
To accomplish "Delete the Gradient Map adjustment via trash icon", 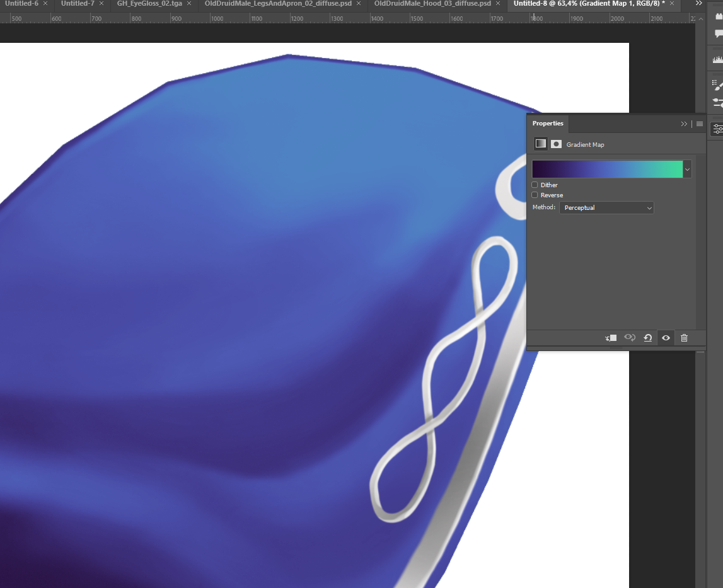I will click(x=684, y=338).
